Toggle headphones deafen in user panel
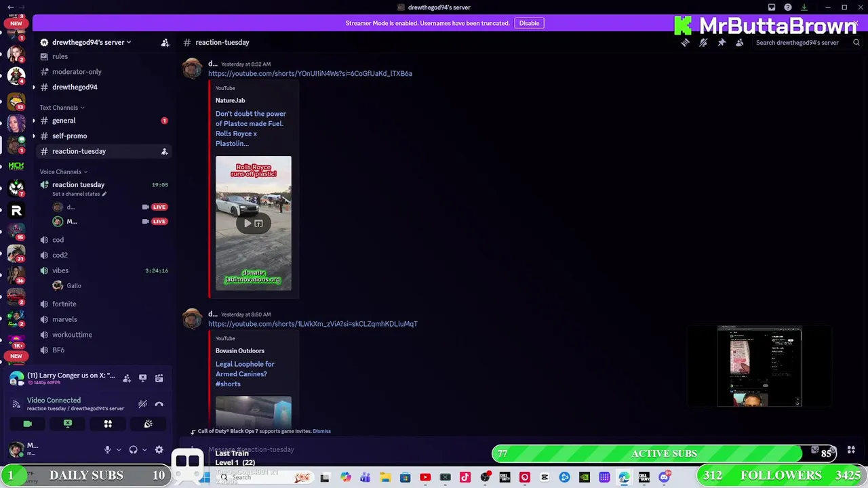Screen dimensions: 868x488 [133, 449]
